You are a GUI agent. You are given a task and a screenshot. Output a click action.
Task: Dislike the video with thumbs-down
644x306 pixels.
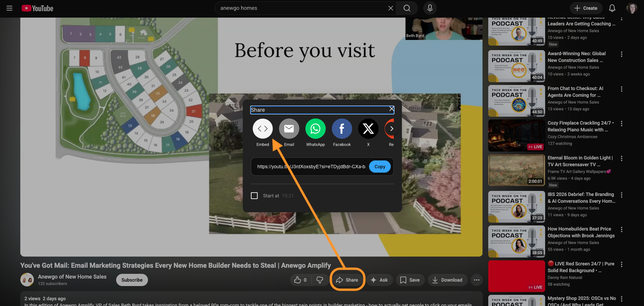pos(320,280)
